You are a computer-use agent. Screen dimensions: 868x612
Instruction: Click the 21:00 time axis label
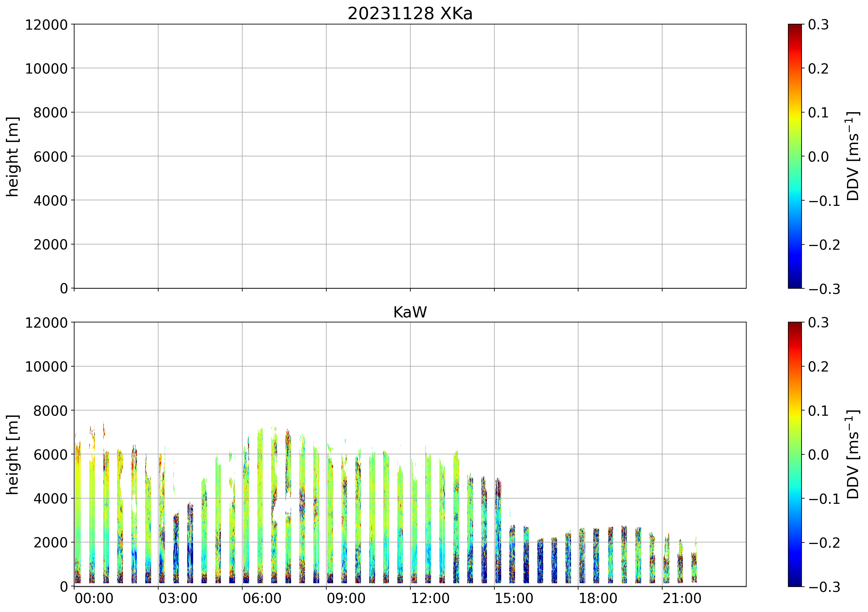(x=682, y=598)
